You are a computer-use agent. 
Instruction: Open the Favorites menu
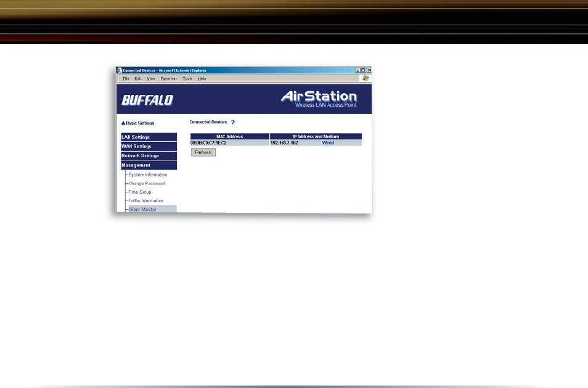click(x=168, y=78)
